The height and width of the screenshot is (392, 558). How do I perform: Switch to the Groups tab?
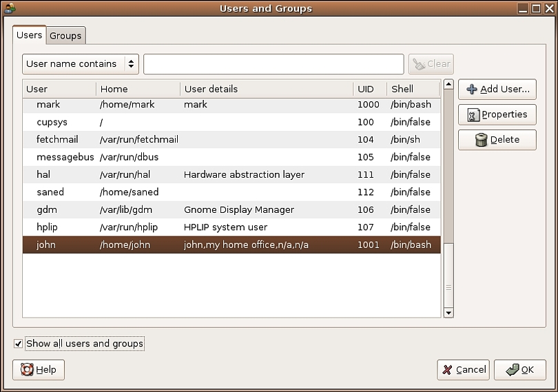(x=65, y=36)
